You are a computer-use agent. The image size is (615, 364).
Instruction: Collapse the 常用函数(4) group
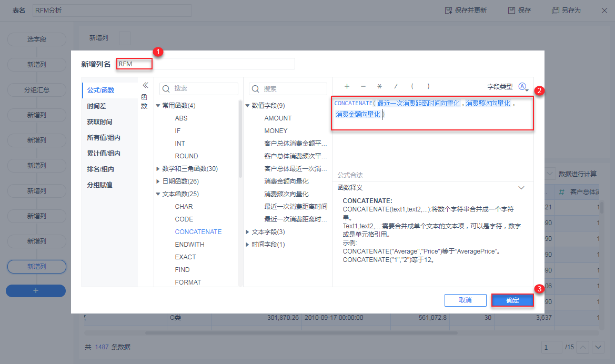click(158, 106)
